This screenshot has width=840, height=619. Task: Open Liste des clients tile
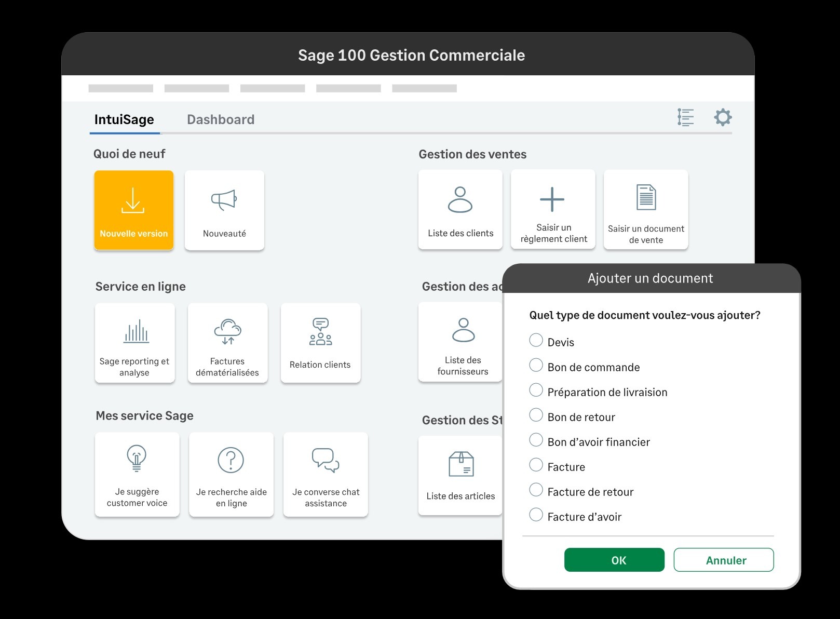click(460, 210)
